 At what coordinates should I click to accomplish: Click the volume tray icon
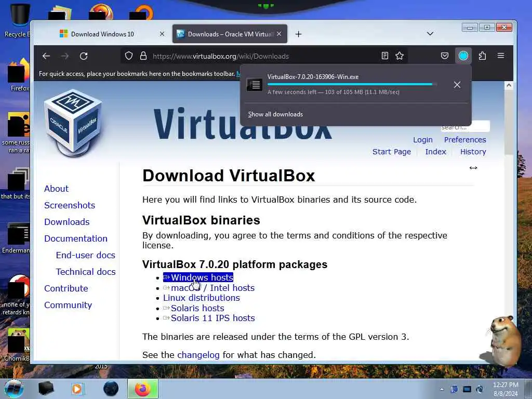[x=480, y=389]
